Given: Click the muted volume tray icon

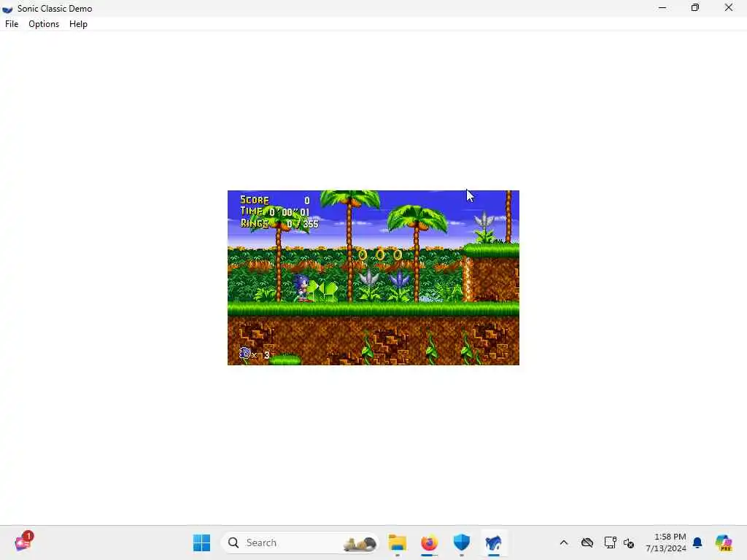Looking at the screenshot, I should pyautogui.click(x=629, y=543).
